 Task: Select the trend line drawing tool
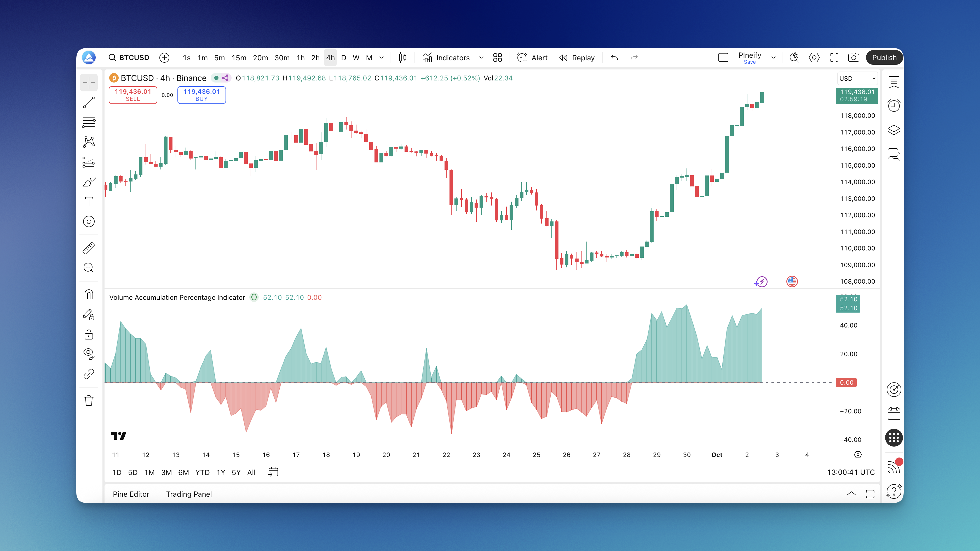coord(89,102)
